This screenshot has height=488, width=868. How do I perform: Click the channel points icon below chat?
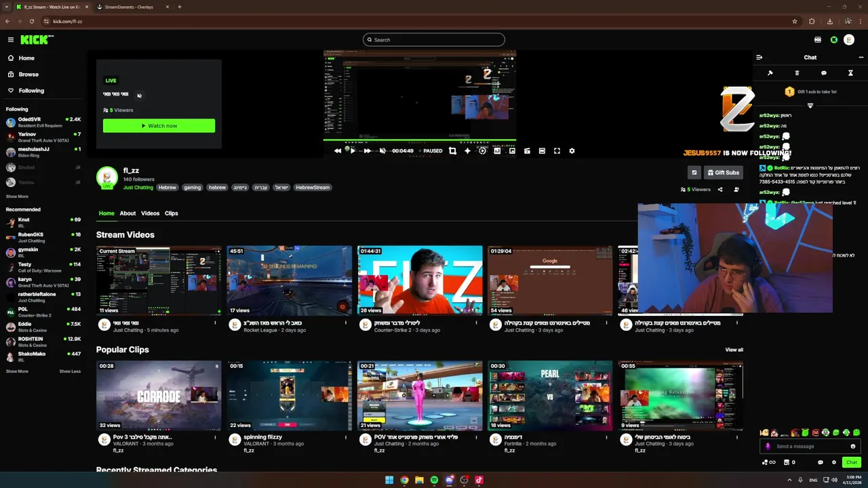766,462
